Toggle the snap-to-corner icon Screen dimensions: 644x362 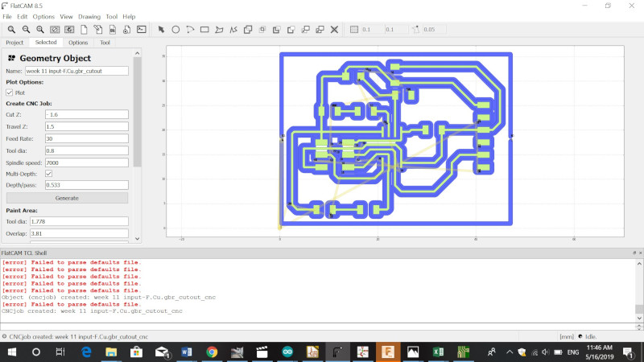pyautogui.click(x=415, y=30)
